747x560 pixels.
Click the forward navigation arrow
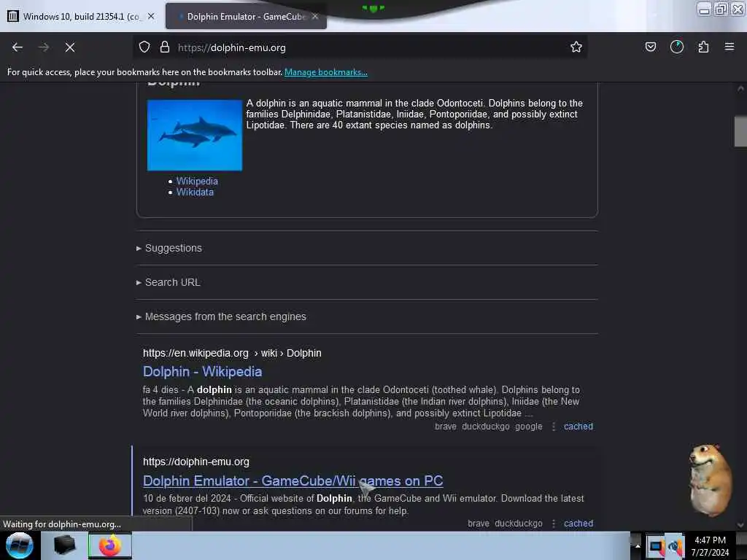tap(43, 47)
